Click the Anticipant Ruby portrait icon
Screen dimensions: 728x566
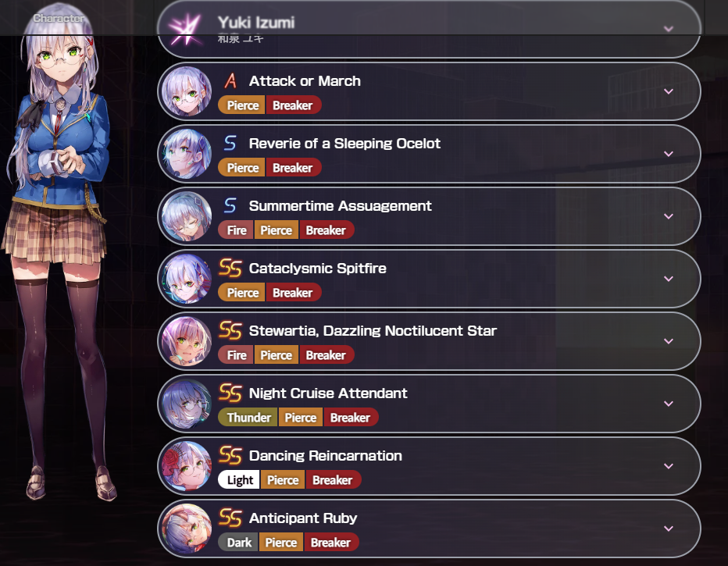187,529
